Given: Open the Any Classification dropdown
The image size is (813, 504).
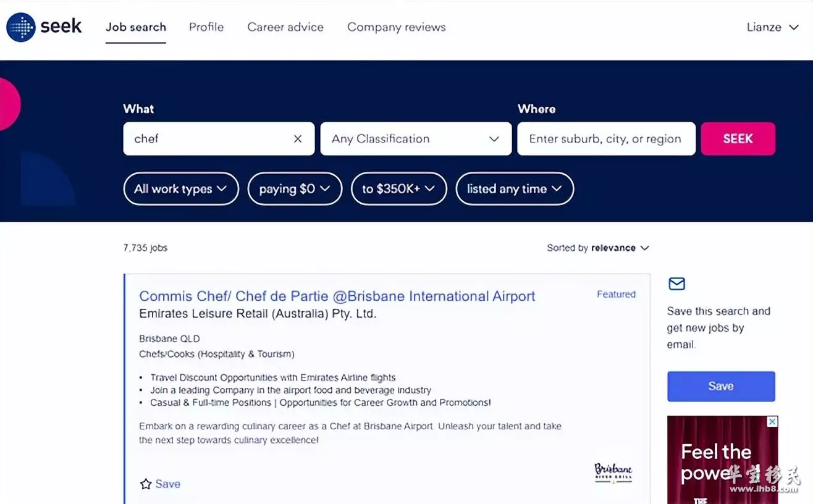Looking at the screenshot, I should point(416,138).
